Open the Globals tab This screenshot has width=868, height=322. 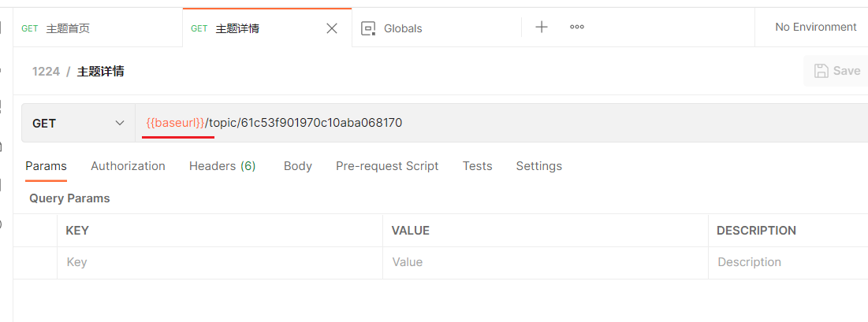coord(402,28)
